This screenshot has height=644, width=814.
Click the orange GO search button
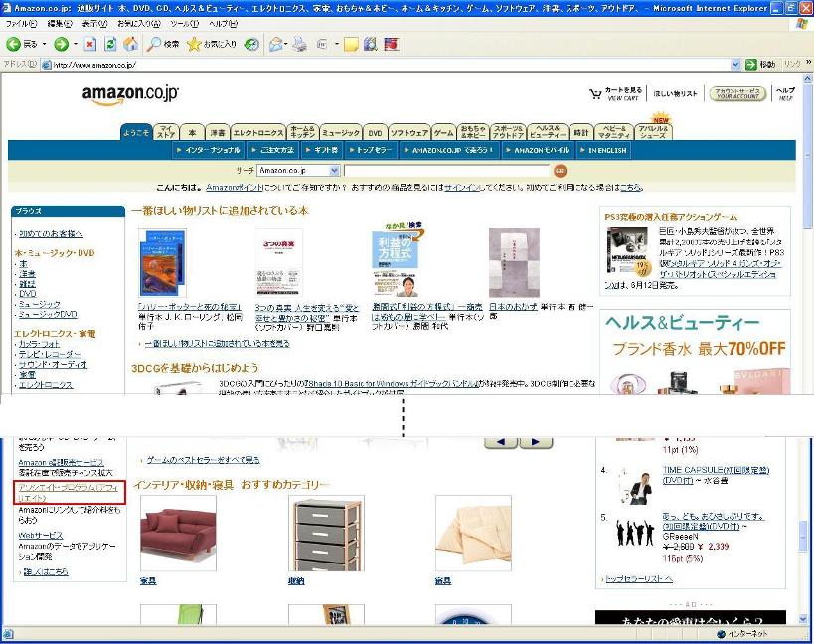pos(560,171)
